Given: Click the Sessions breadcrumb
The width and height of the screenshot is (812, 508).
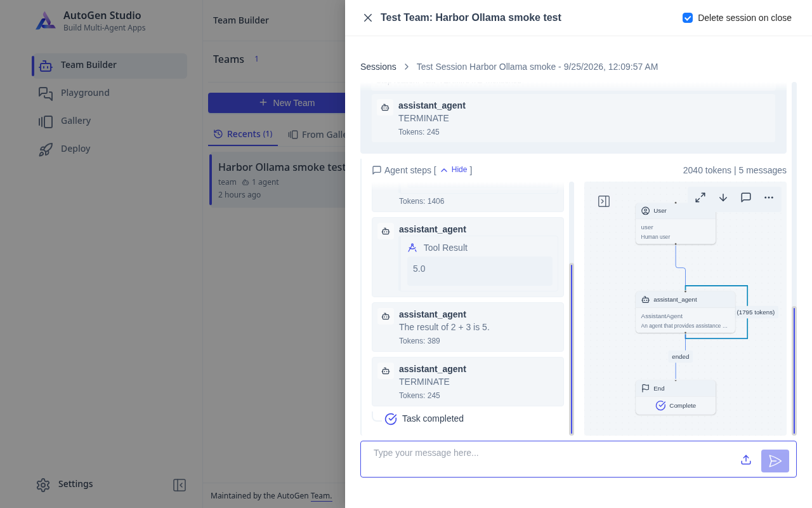Looking at the screenshot, I should pyautogui.click(x=378, y=67).
